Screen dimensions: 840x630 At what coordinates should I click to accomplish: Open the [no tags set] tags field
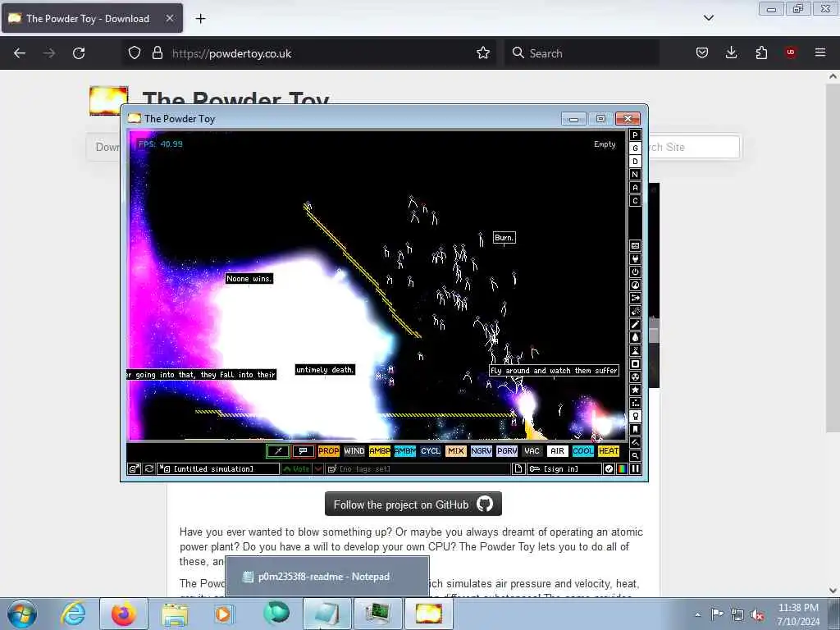click(418, 468)
